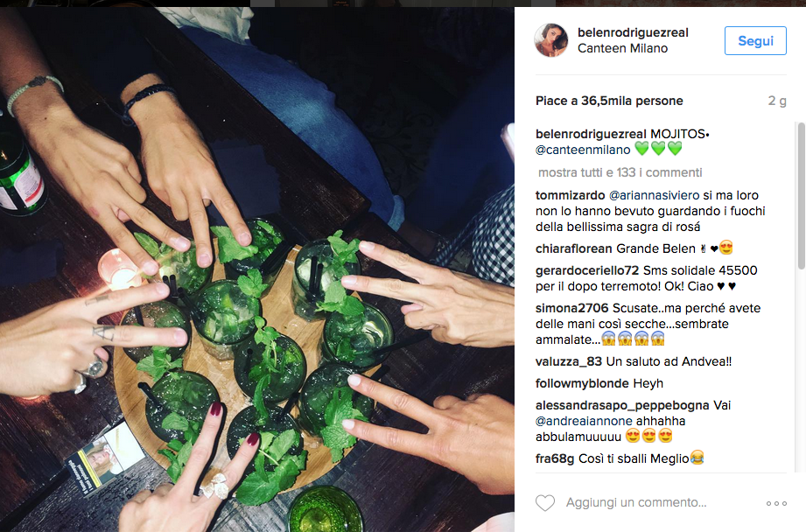Open fra68g commenter profile

point(555,458)
